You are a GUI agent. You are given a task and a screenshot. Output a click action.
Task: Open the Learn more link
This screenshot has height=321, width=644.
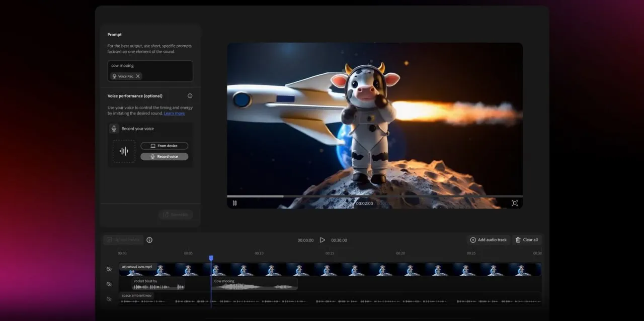click(x=174, y=113)
